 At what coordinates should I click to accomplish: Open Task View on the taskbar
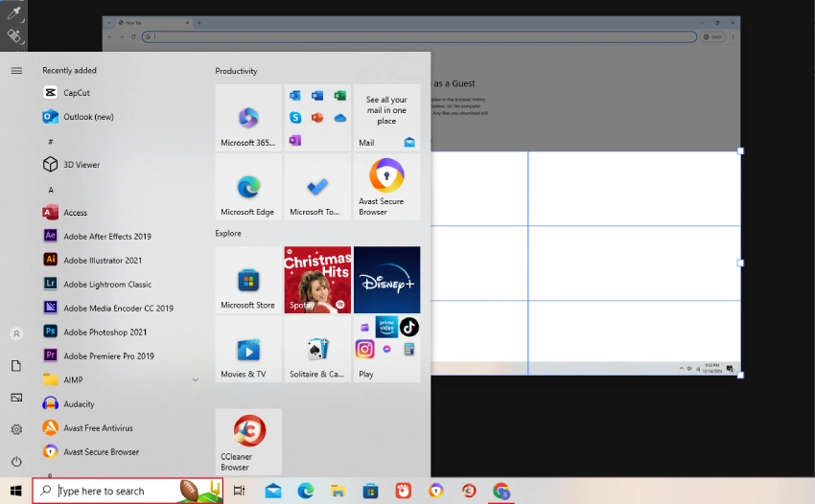point(239,491)
